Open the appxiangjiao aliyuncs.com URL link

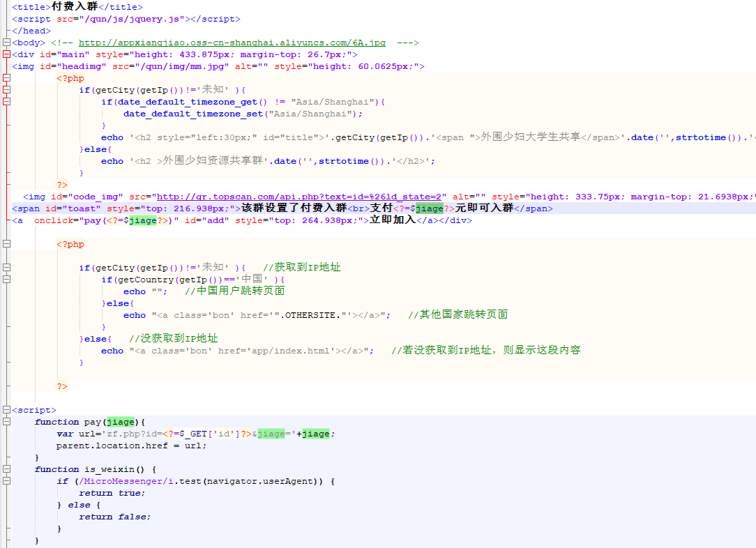pos(232,43)
